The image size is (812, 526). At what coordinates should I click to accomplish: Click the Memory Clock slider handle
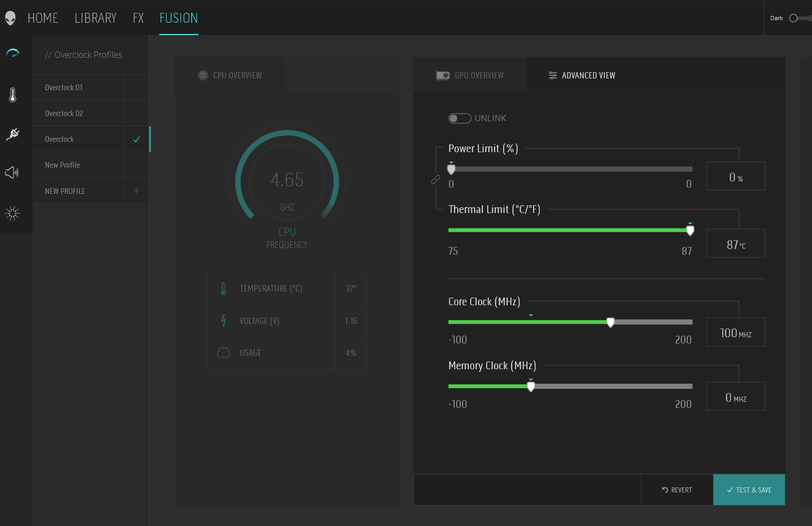531,386
